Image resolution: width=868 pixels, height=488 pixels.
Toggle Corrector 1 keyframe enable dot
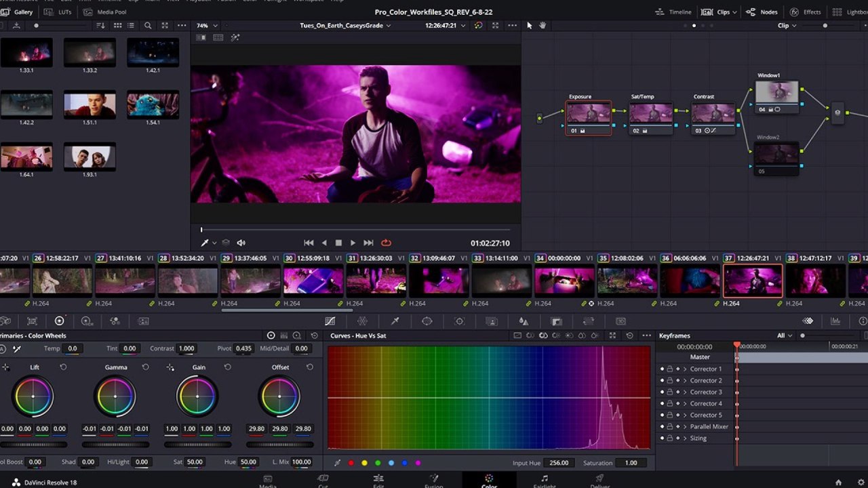pos(662,369)
